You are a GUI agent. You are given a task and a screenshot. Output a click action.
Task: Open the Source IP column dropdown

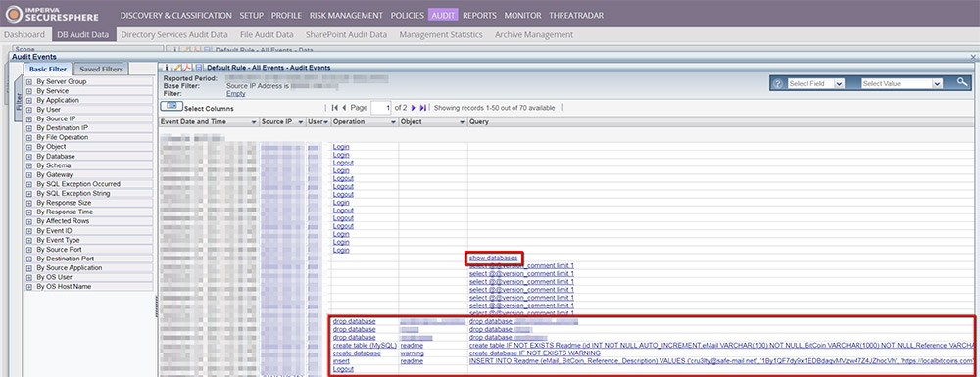pyautogui.click(x=301, y=122)
